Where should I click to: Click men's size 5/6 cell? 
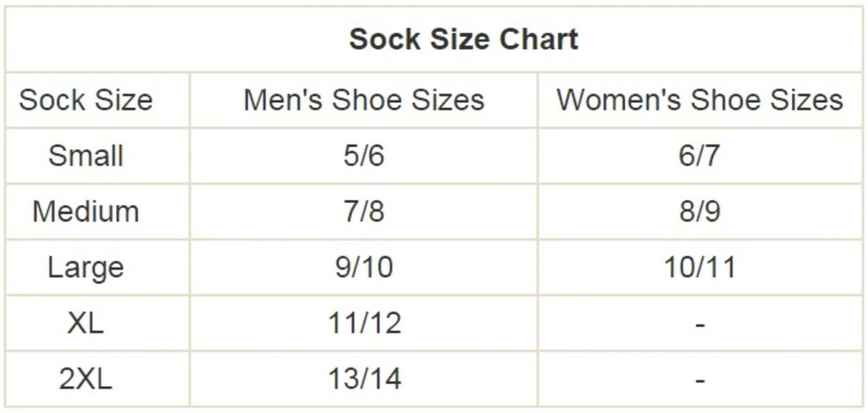point(363,156)
